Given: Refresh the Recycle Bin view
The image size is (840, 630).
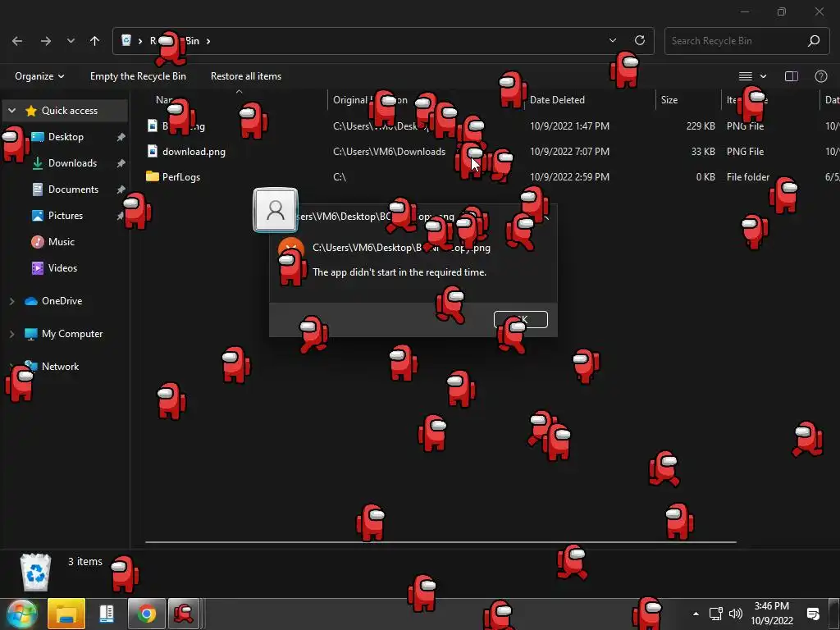Looking at the screenshot, I should click(x=640, y=40).
